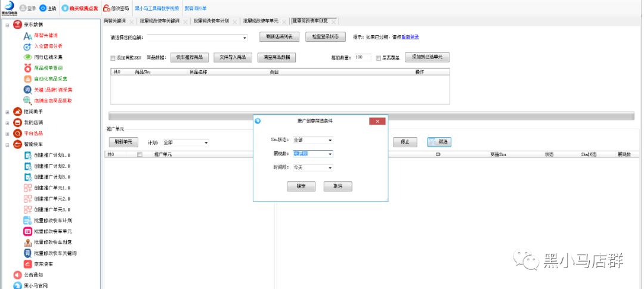The width and height of the screenshot is (644, 289).
Task: Click the globe search icon for 店铺全店商品提取
Action: [x=27, y=101]
